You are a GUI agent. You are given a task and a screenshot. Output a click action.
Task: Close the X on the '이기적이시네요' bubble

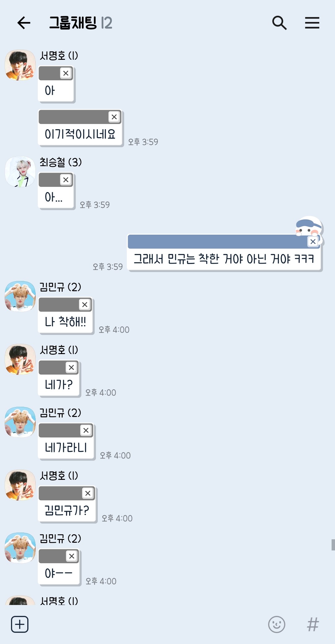(x=114, y=117)
